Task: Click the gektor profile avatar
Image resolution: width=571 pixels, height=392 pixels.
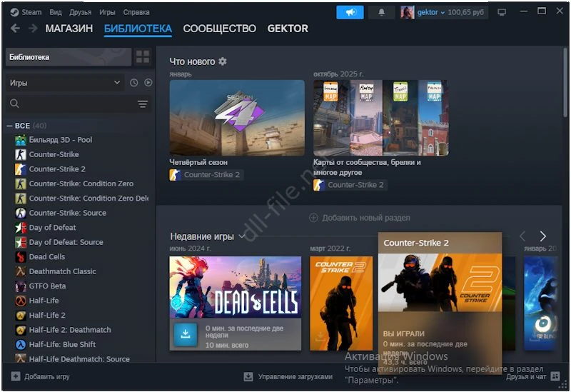Action: point(407,12)
